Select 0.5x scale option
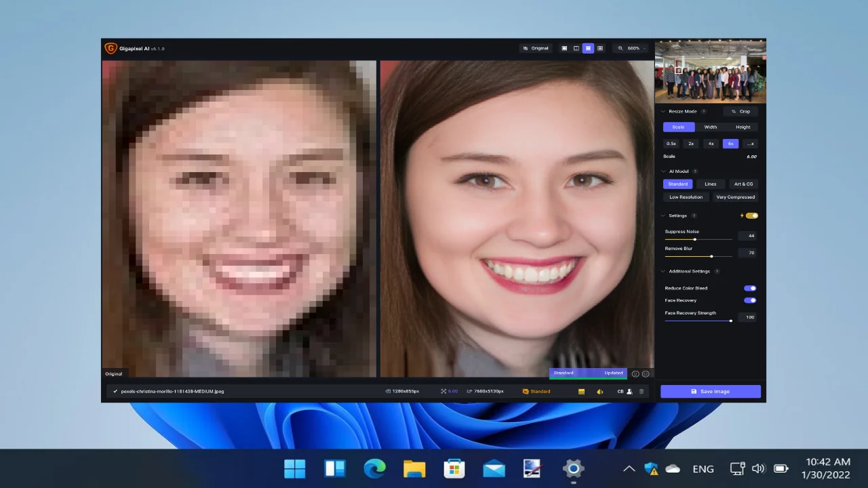Viewport: 868px width, 488px height. pos(671,144)
